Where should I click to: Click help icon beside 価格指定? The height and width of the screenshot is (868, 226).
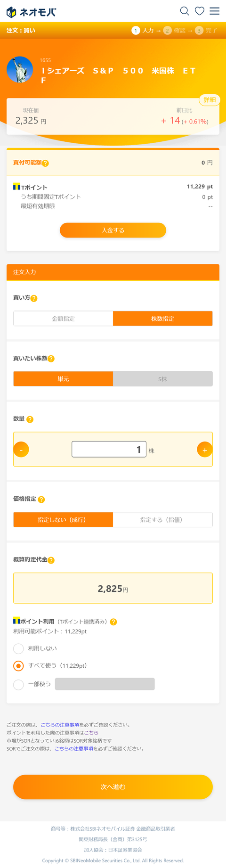(x=41, y=500)
